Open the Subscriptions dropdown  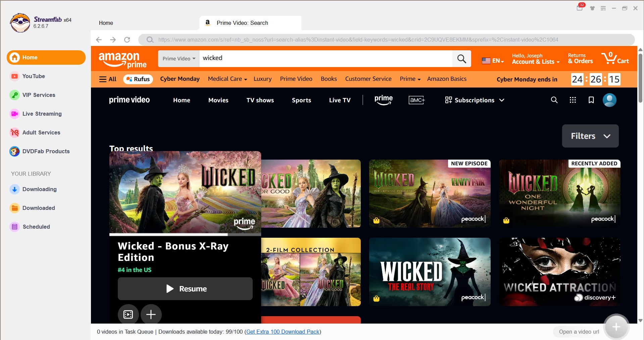point(474,100)
